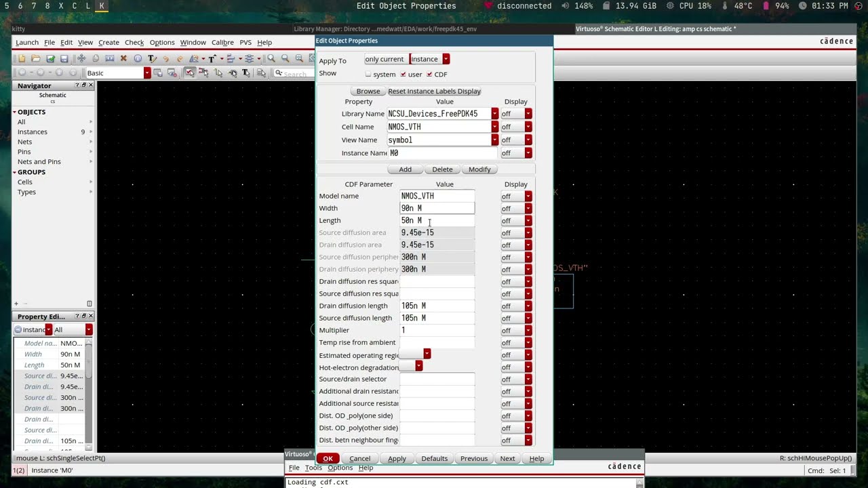Click the OK button
Screen dimensions: 868x488
(328, 458)
